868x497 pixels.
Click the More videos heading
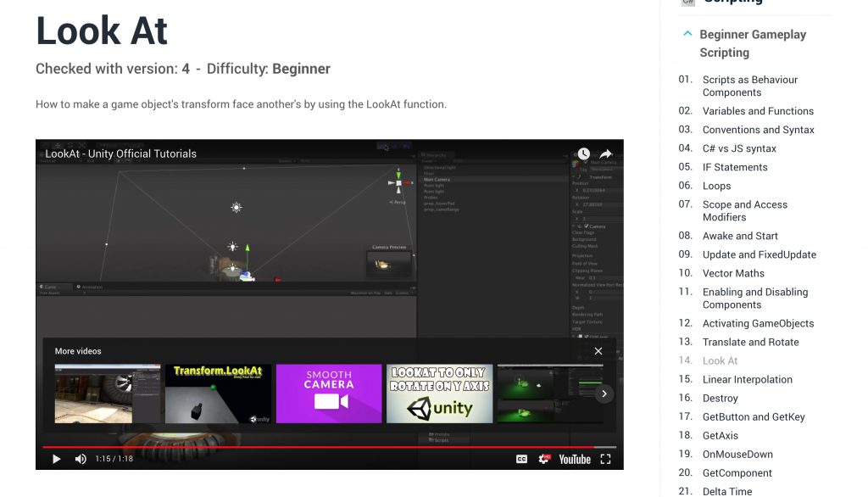click(x=78, y=351)
